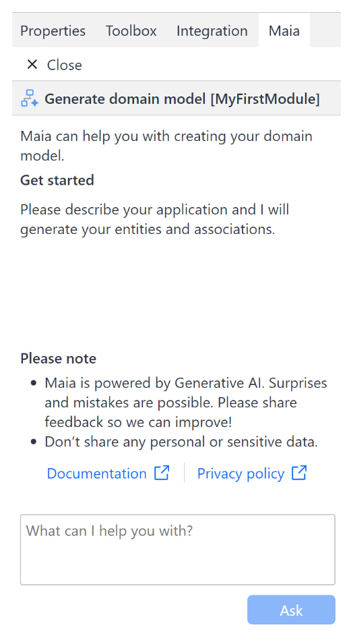Switch to the Properties tab
Image resolution: width=353 pixels, height=644 pixels.
click(x=53, y=31)
